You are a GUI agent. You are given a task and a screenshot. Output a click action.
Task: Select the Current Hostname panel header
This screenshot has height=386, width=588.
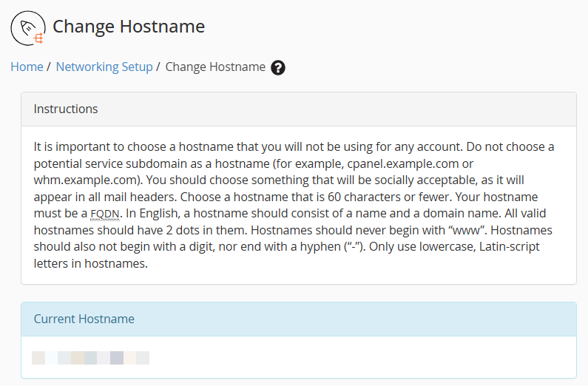299,319
